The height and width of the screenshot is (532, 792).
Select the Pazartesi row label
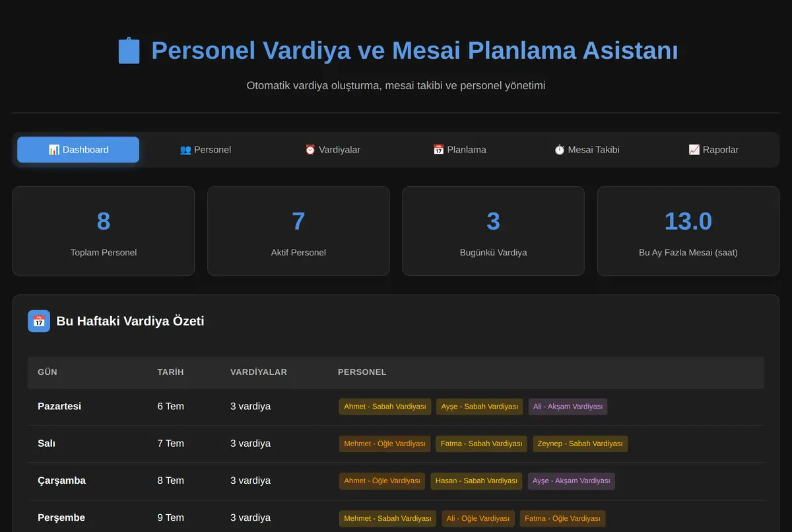pyautogui.click(x=59, y=407)
